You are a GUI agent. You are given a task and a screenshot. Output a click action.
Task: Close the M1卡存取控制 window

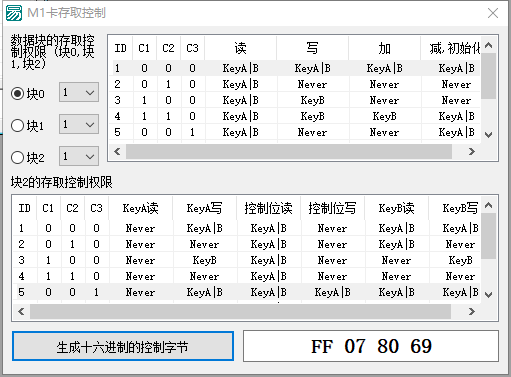pyautogui.click(x=493, y=13)
